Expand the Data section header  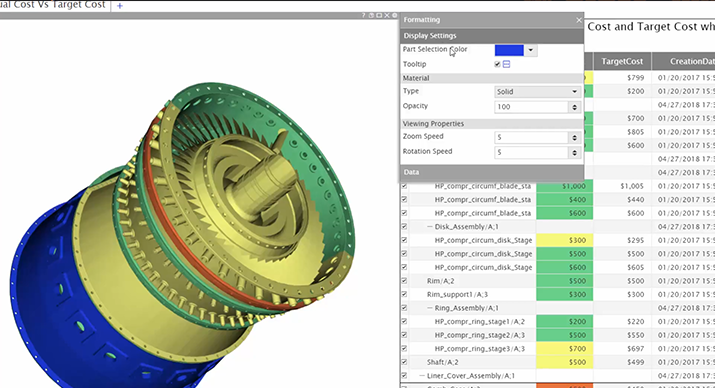coord(492,172)
